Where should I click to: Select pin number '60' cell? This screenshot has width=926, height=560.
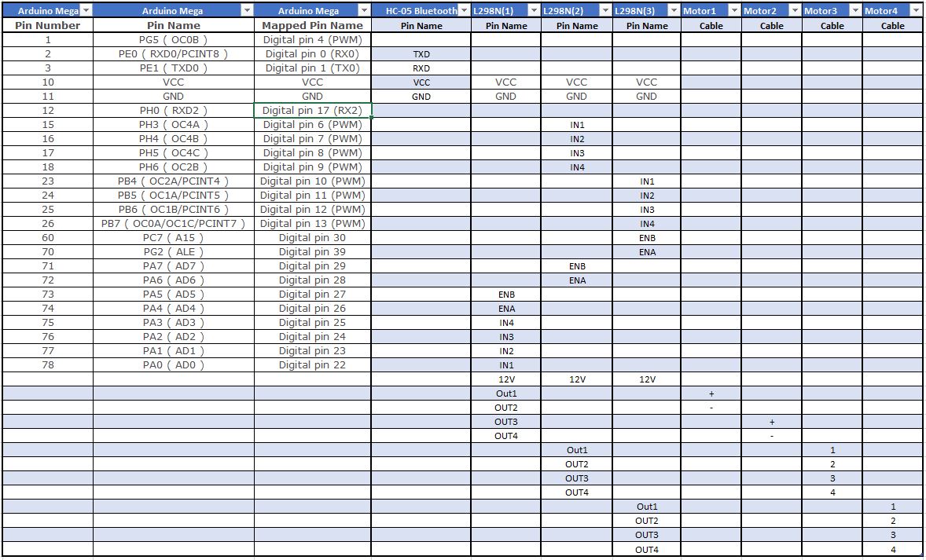pyautogui.click(x=48, y=238)
